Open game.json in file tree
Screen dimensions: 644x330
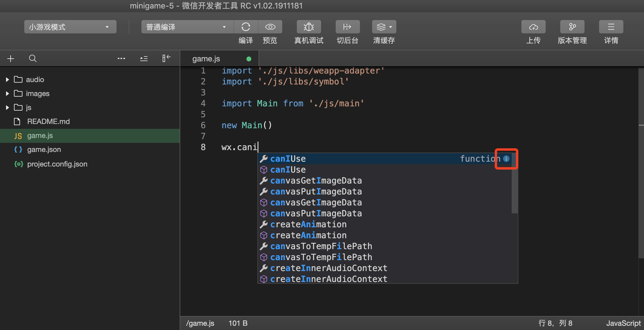click(90, 150)
